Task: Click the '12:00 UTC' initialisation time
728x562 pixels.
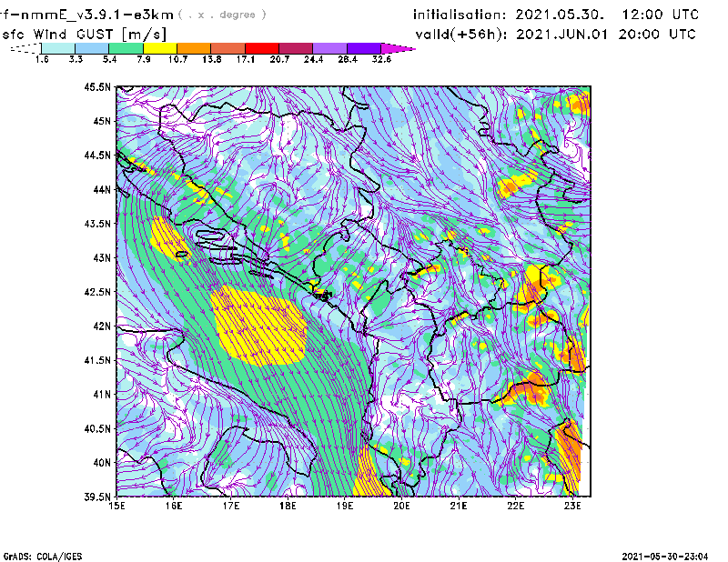Action: (661, 15)
